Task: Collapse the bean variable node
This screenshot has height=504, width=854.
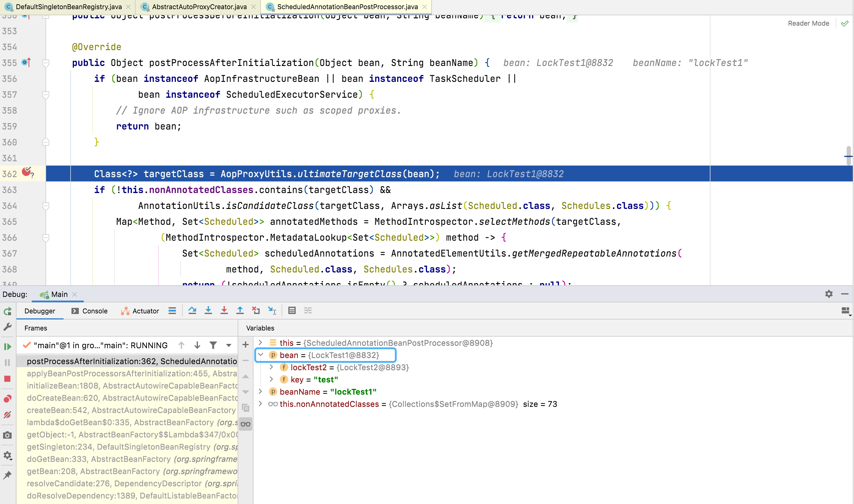Action: coord(261,355)
